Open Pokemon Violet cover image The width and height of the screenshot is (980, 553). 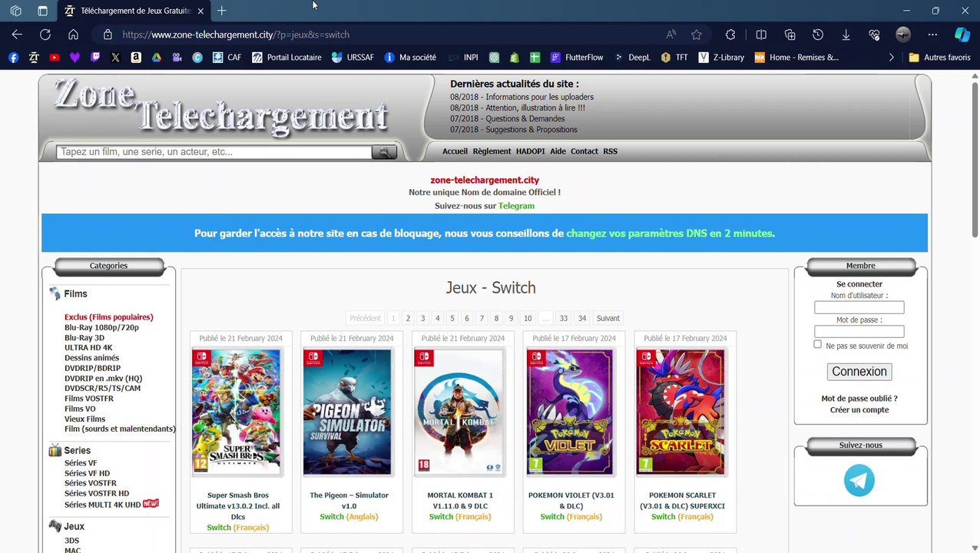pos(570,412)
